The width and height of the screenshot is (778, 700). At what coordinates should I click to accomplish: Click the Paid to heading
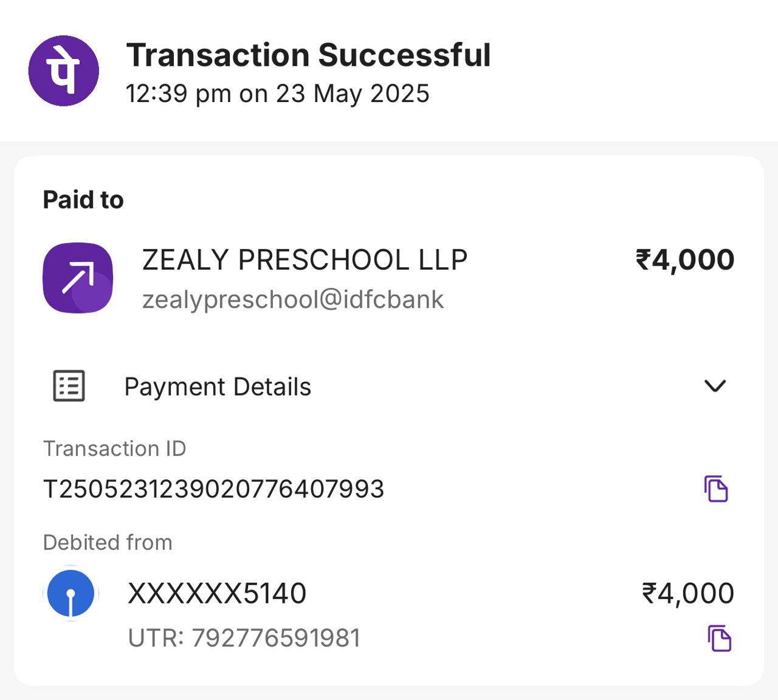point(83,200)
